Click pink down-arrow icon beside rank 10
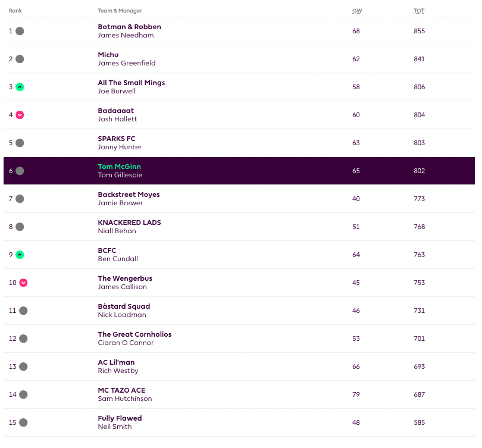The height and width of the screenshot is (448, 482). [x=23, y=283]
